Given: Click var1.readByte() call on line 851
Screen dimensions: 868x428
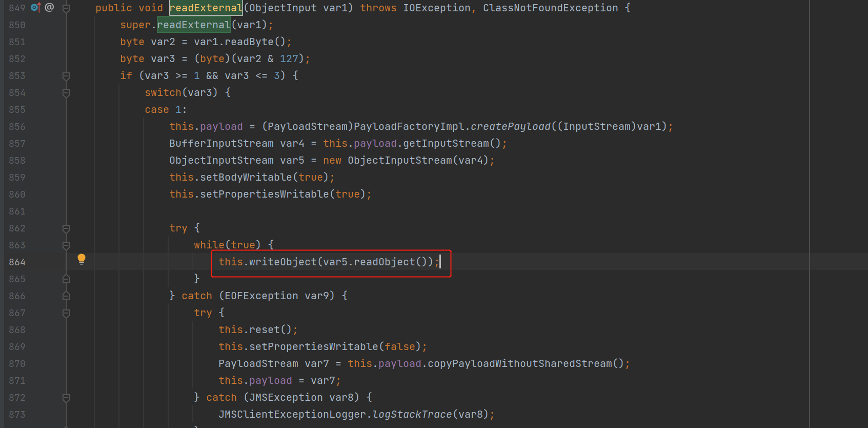Looking at the screenshot, I should 239,42.
